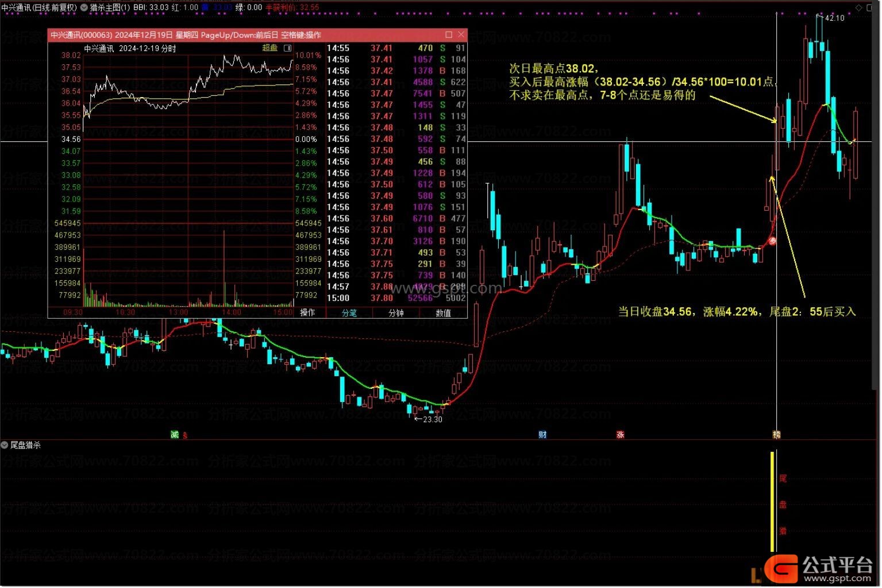Click the green 减 event marker
Image resolution: width=882 pixels, height=588 pixels.
(175, 435)
